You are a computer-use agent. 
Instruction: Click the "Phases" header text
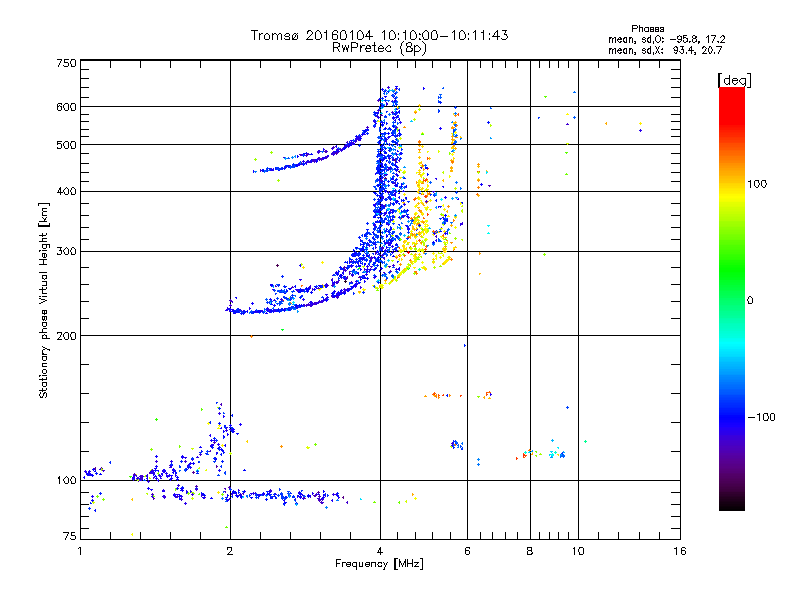tap(647, 29)
